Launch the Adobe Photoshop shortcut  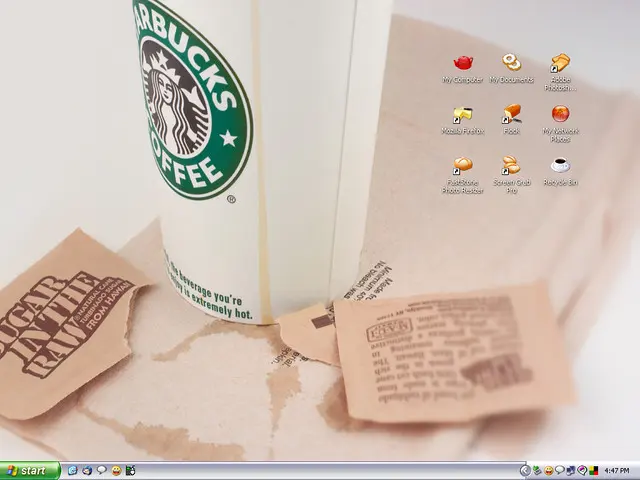[560, 62]
